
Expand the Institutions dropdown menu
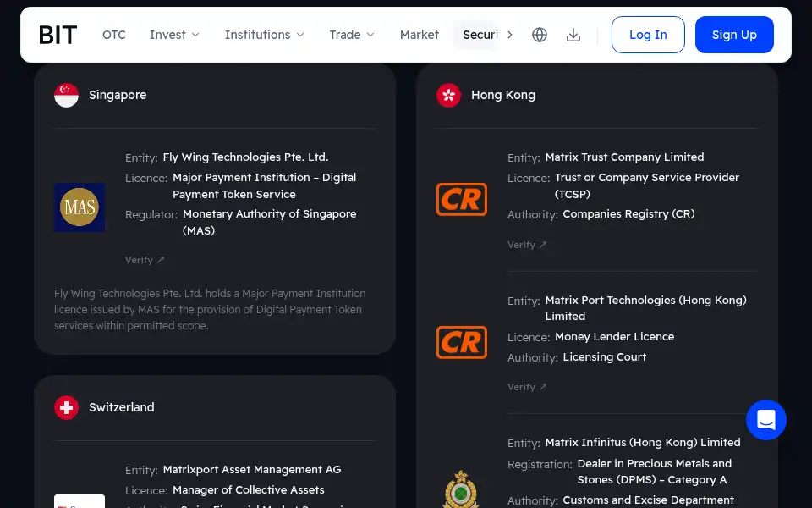coord(264,35)
